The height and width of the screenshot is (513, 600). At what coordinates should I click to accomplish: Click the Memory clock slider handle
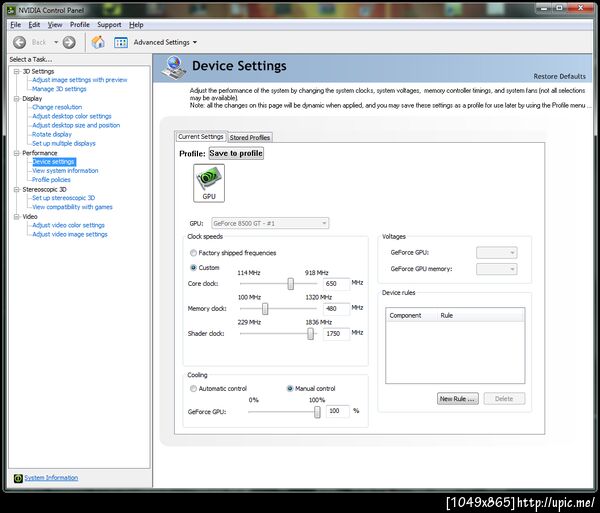pyautogui.click(x=265, y=309)
